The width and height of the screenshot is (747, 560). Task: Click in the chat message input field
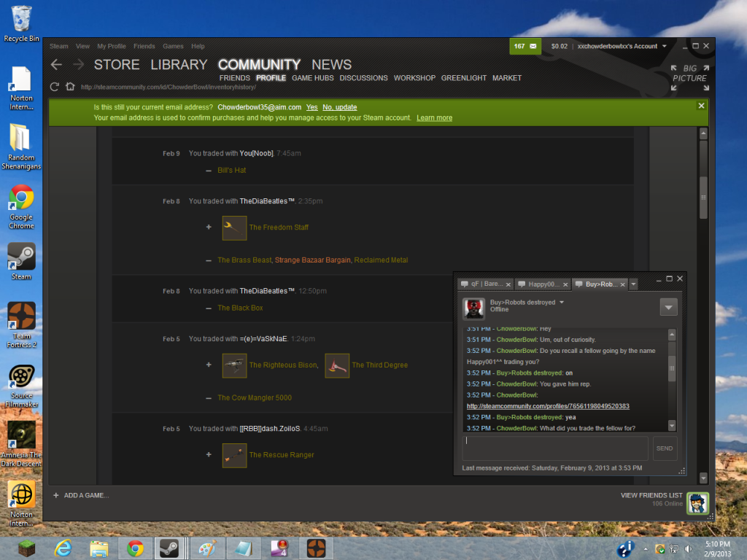click(x=554, y=448)
